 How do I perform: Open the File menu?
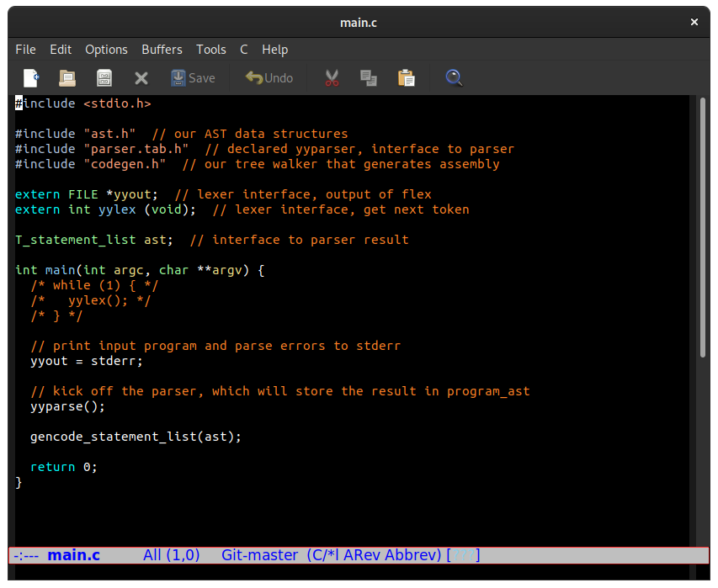click(x=25, y=50)
